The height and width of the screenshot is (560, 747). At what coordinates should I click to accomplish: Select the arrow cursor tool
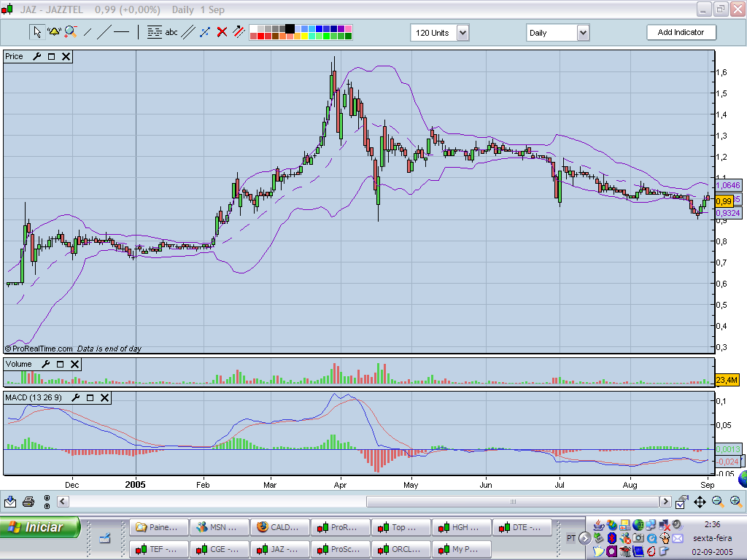(37, 31)
